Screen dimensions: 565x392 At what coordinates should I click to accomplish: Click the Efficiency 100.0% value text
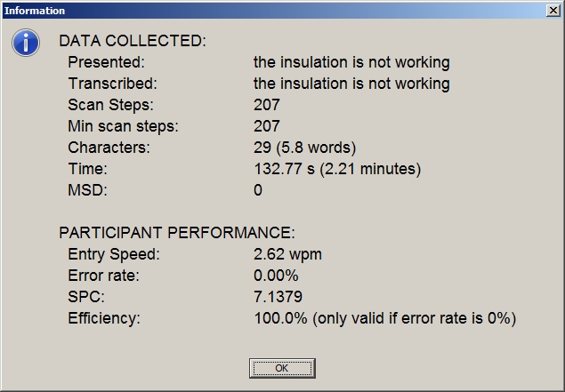pos(384,318)
